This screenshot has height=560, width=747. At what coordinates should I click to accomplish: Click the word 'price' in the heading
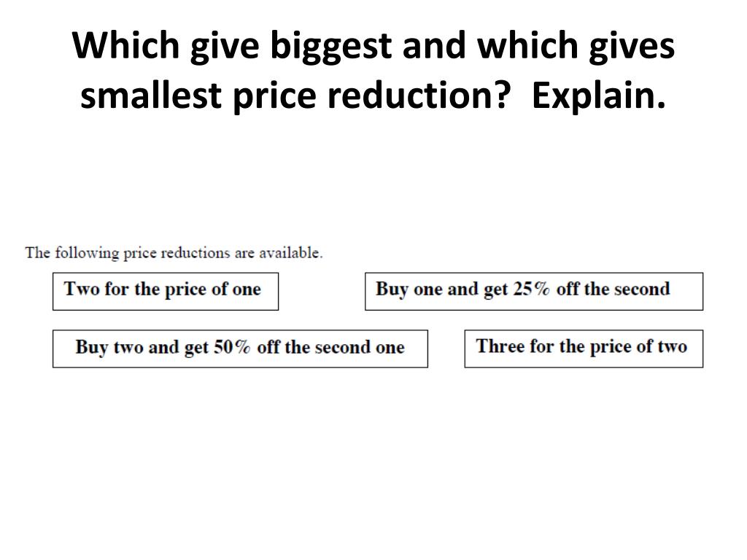274,96
